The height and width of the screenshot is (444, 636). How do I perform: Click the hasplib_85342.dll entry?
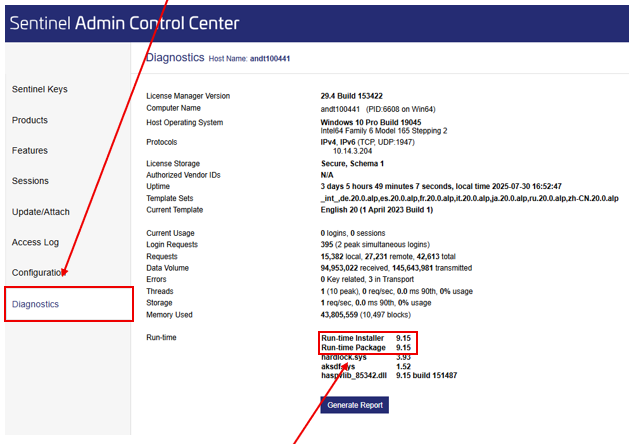(x=354, y=375)
